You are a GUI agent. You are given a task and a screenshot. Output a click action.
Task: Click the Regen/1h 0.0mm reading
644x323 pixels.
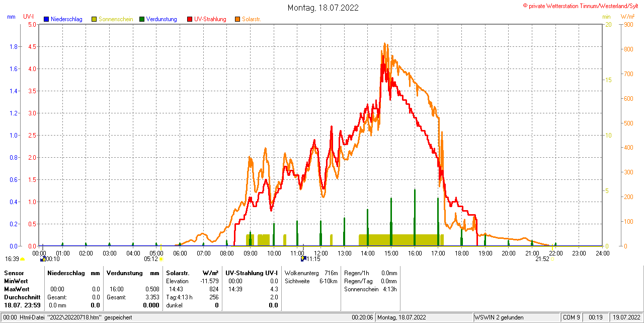(370, 273)
